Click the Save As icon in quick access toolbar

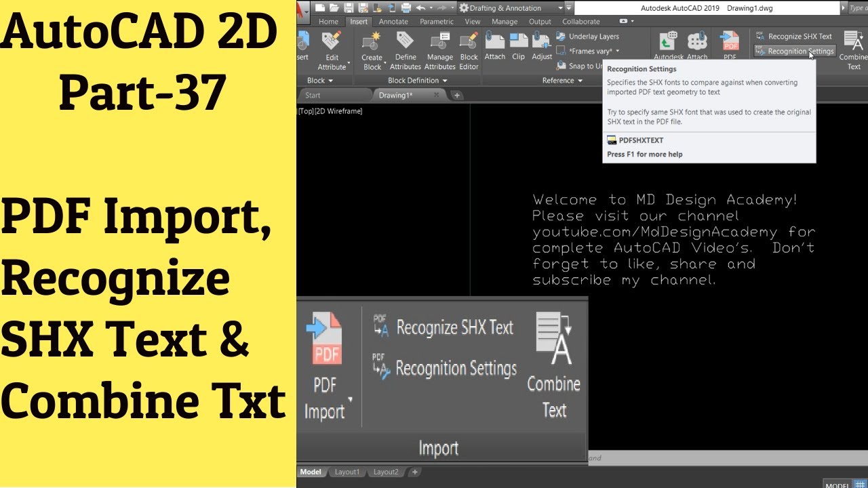[x=363, y=8]
